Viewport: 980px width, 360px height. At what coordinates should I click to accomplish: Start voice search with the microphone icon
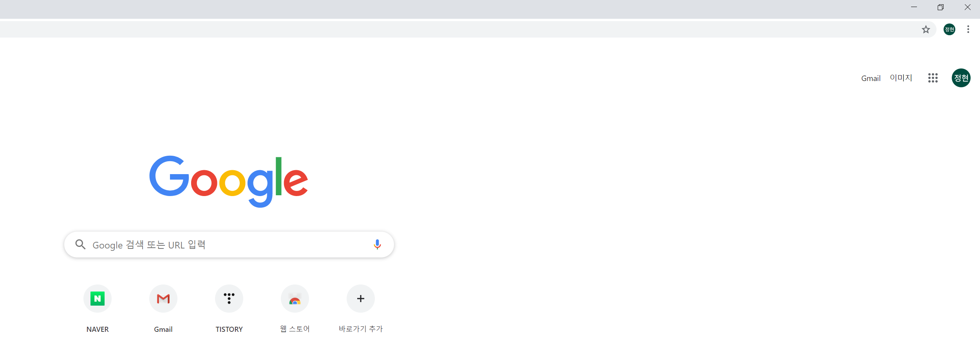[377, 245]
